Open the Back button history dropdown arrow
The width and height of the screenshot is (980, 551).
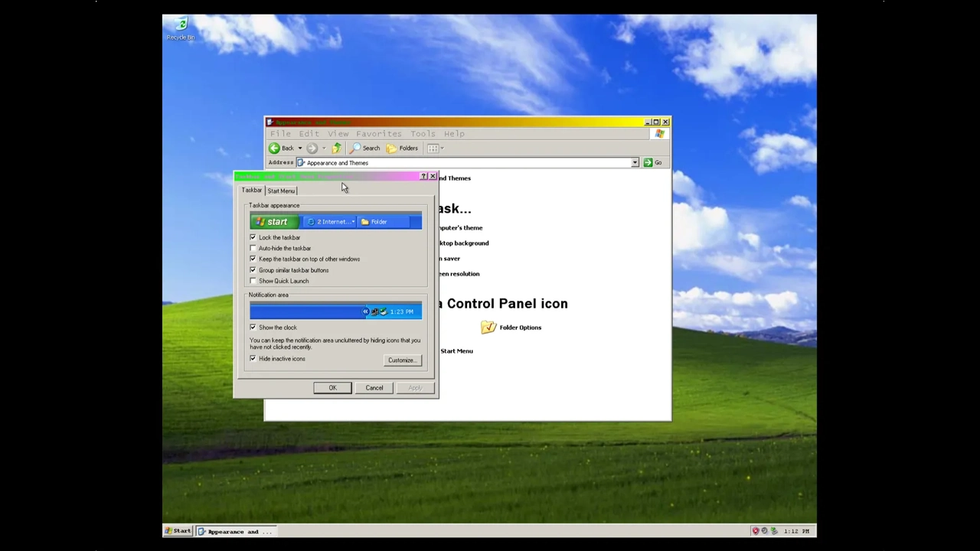[x=299, y=148]
